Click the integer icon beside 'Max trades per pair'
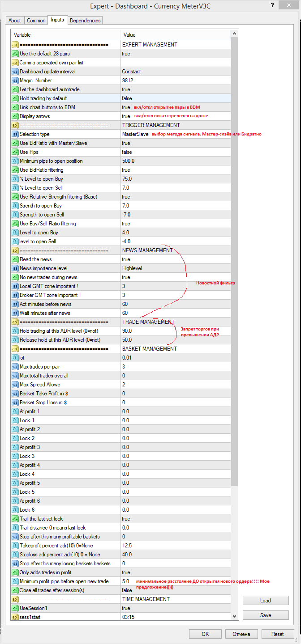Screen dimensions: 301x644 (x=15, y=367)
